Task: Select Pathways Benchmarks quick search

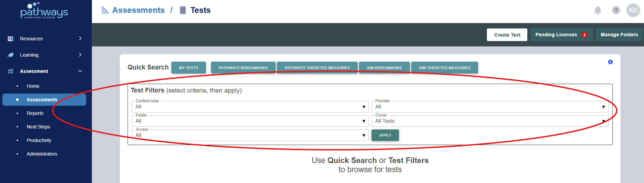Action: click(x=243, y=68)
